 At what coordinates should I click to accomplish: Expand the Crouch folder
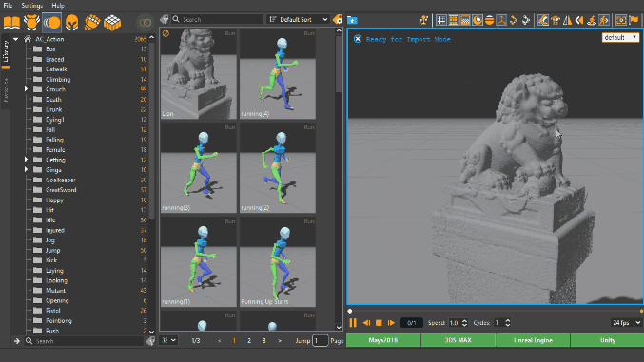[26, 89]
